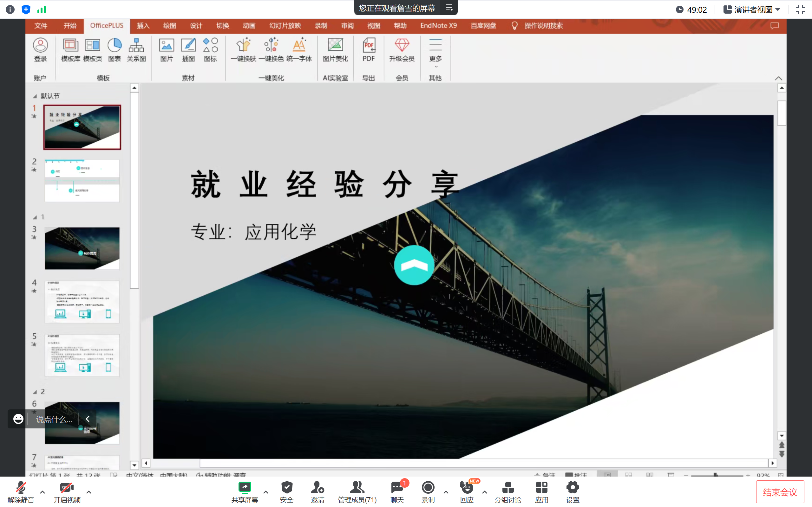The width and height of the screenshot is (812, 507).
Task: Click the 结束会议 end meeting button
Action: click(x=780, y=492)
